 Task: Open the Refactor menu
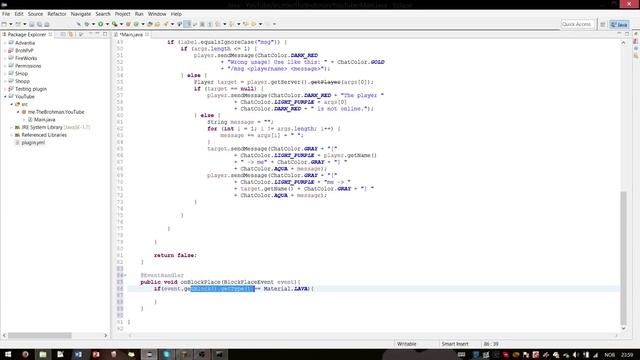point(57,14)
